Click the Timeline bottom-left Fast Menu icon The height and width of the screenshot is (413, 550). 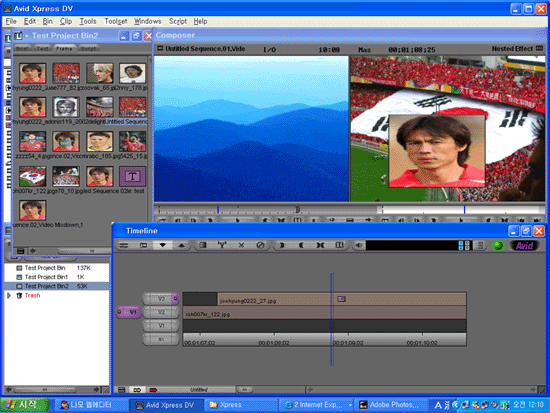[121, 390]
